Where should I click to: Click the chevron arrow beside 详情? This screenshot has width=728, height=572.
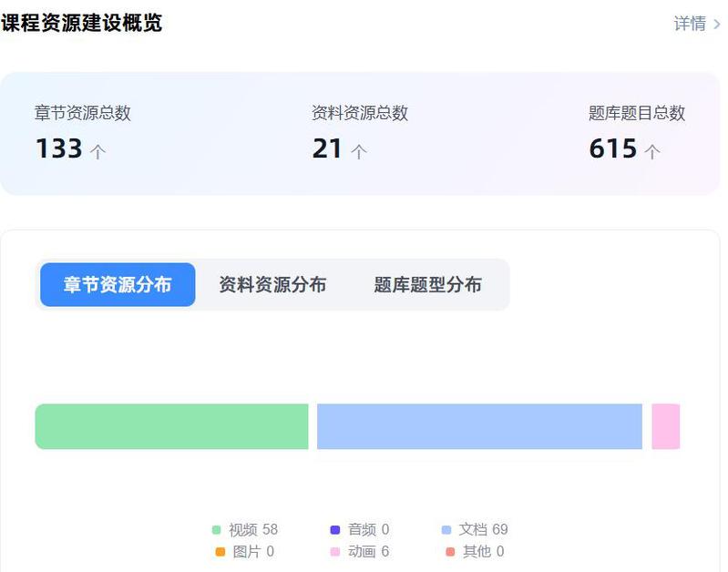pos(717,25)
